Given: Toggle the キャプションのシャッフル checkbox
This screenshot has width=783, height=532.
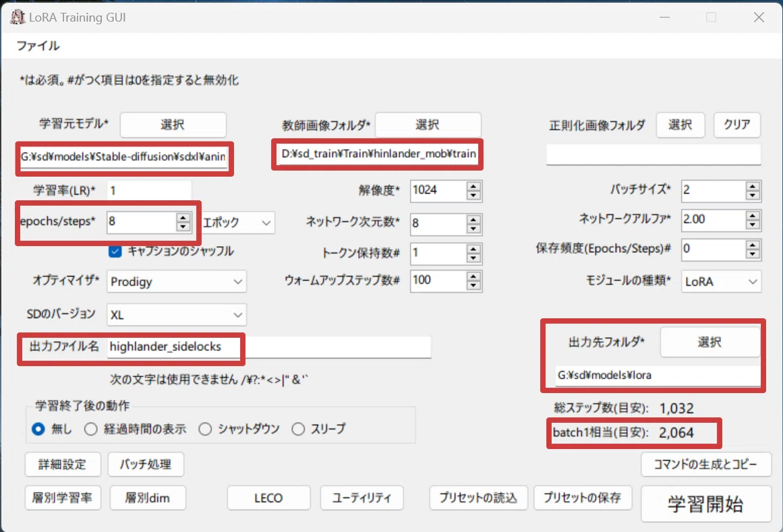Looking at the screenshot, I should click(x=115, y=252).
